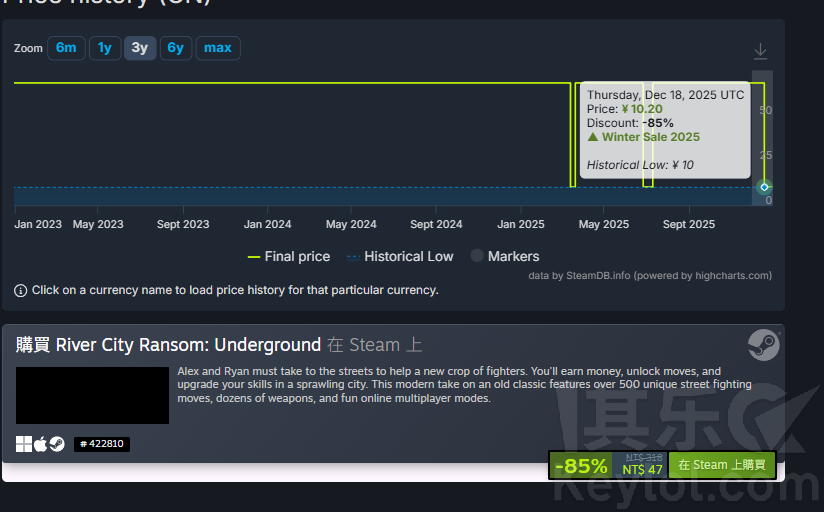Open the chart export download menu
This screenshot has width=824, height=512.
tap(760, 51)
